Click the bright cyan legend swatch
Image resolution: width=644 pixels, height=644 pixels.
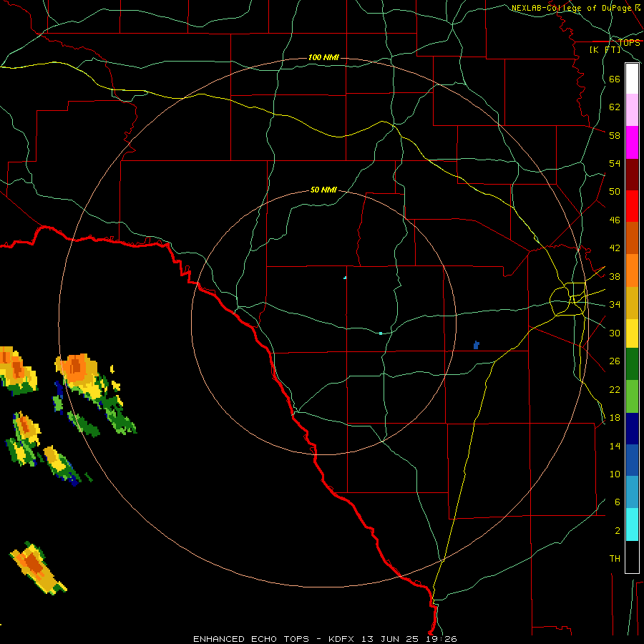coord(632,525)
